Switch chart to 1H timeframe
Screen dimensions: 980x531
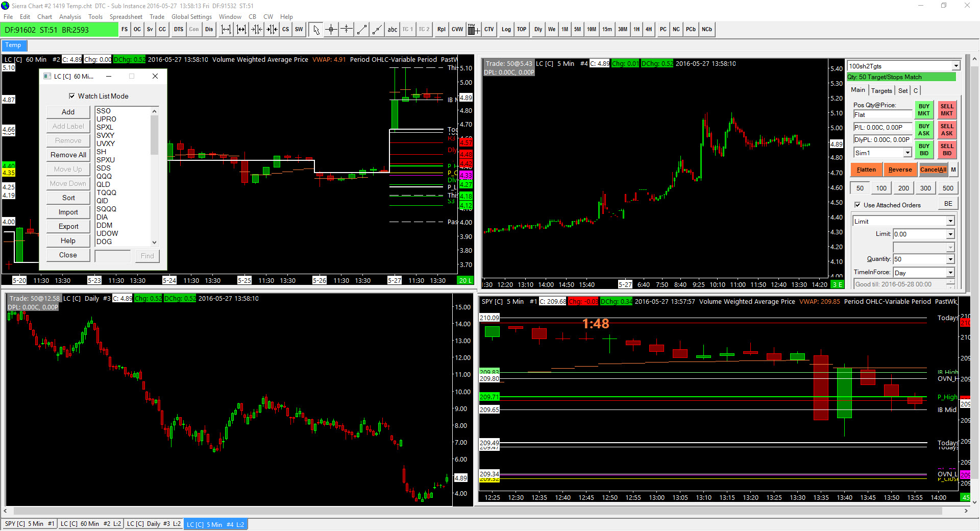(636, 30)
